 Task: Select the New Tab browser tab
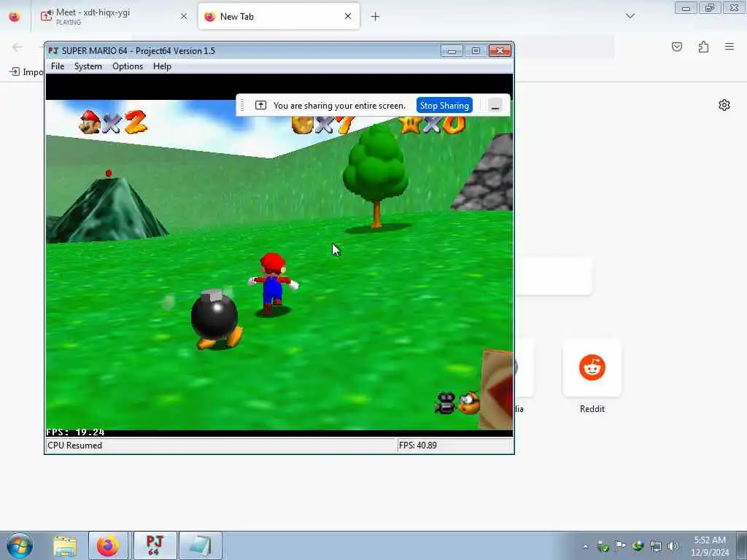click(x=278, y=16)
